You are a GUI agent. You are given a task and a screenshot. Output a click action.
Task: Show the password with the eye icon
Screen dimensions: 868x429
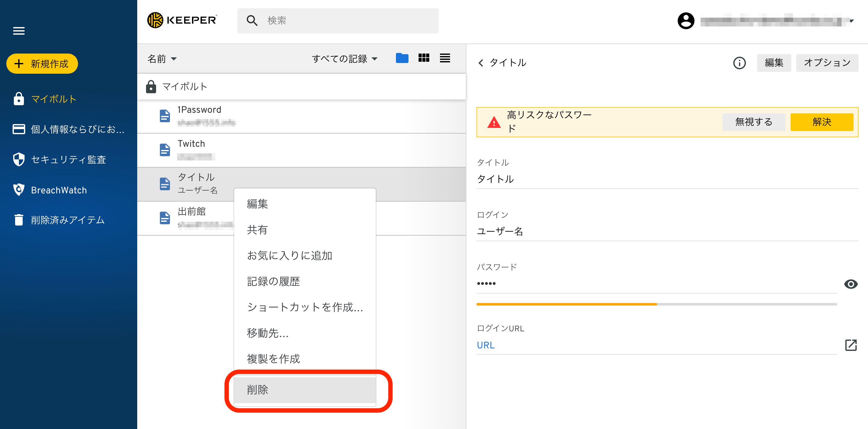pos(850,284)
